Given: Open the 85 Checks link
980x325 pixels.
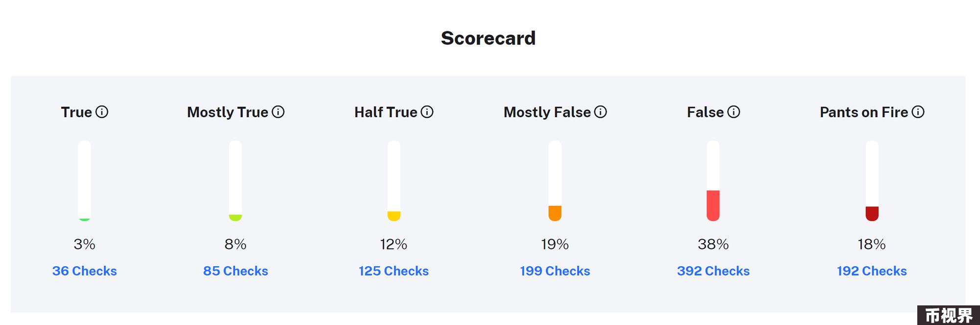Looking at the screenshot, I should coord(236,271).
